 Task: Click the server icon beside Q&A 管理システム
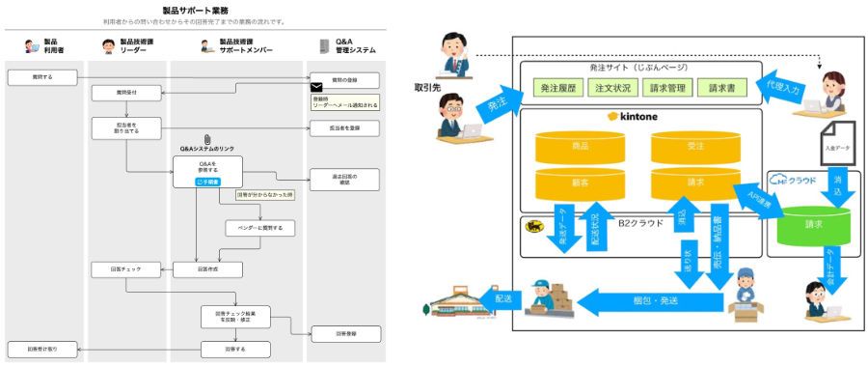(324, 46)
